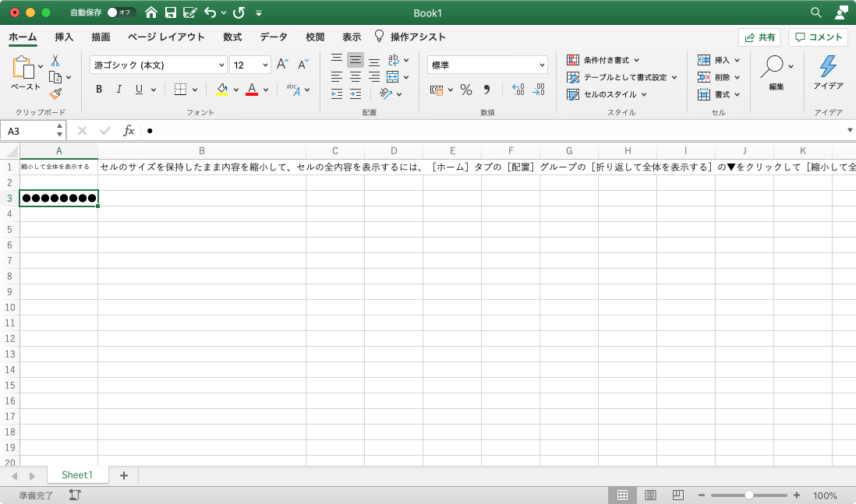Screen dimensions: 856x504
Task: Open the 挿入 ribbon tab
Action: pos(64,37)
